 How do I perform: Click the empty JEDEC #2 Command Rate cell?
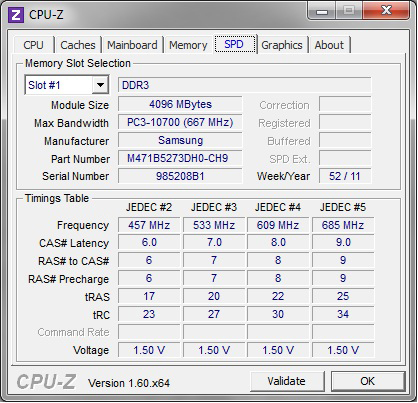(149, 332)
